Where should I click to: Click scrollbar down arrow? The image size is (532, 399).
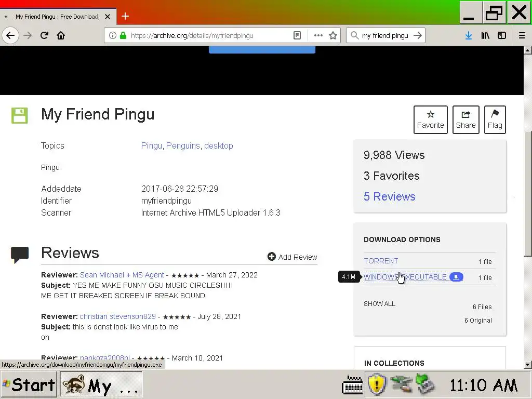pyautogui.click(x=528, y=365)
